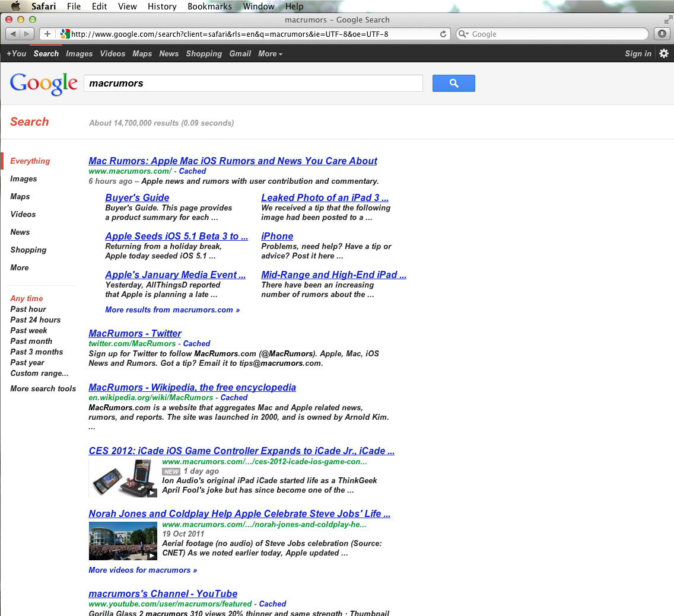Open the File menu
The width and height of the screenshot is (674, 616).
coord(74,7)
